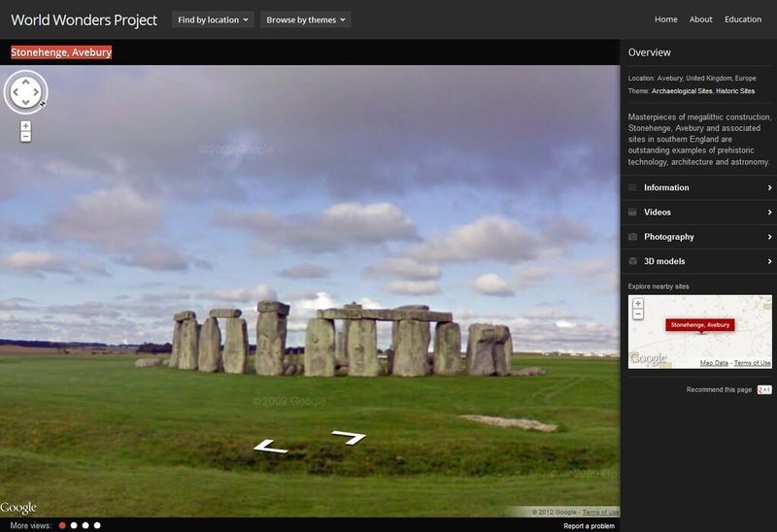Open the Browse by themes dropdown

(306, 19)
